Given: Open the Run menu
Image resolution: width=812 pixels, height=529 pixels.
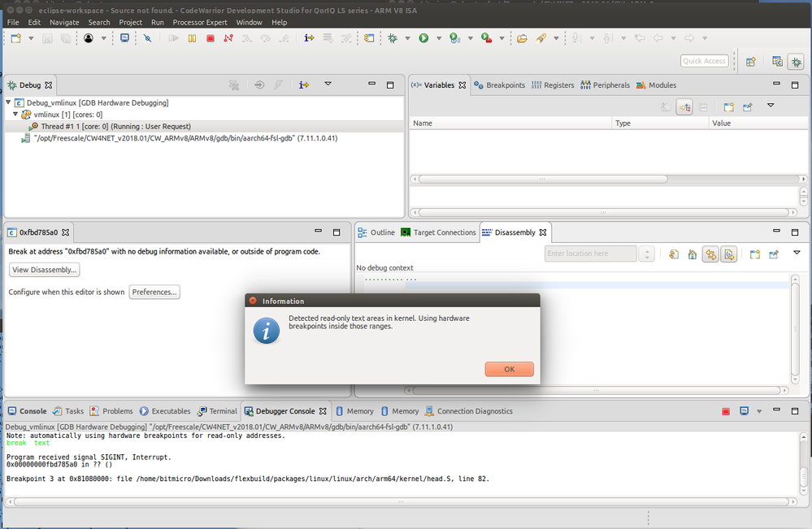Looking at the screenshot, I should point(158,22).
